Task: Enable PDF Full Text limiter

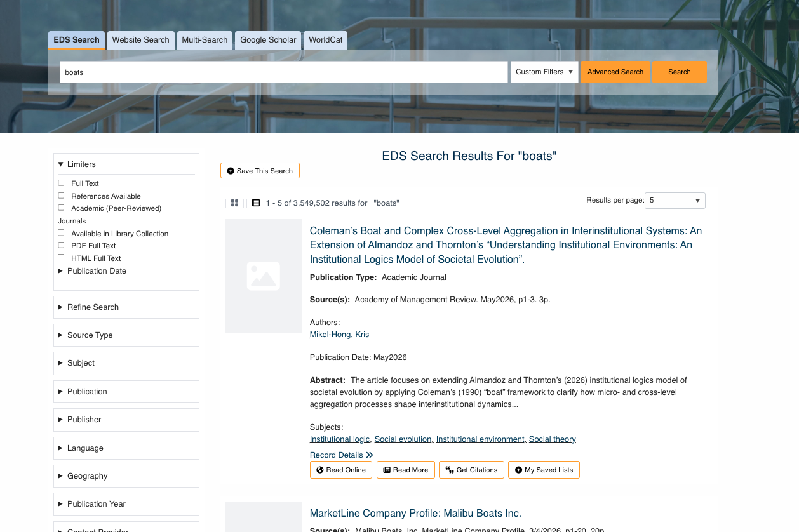Action: (61, 245)
